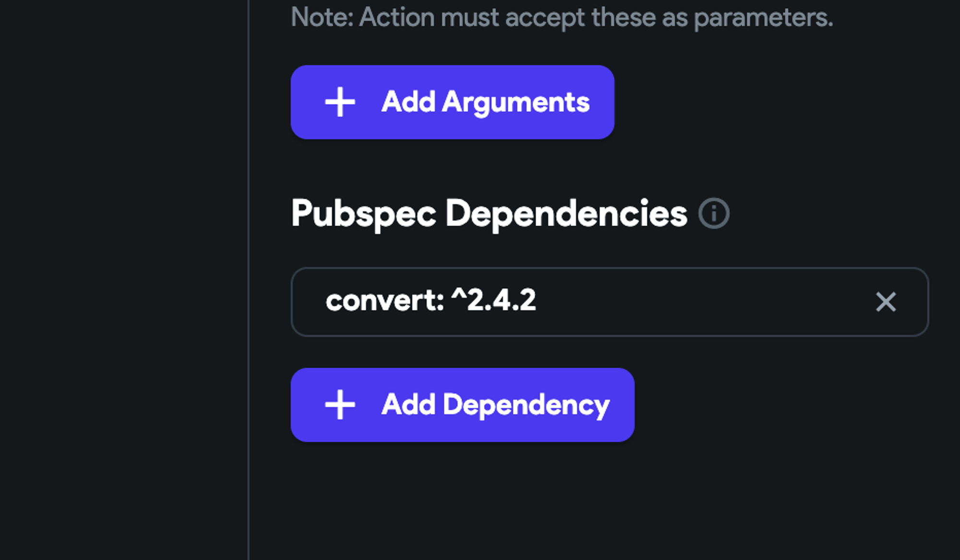Remove the convert: ^2.4.2 dependency
Viewport: 960px width, 560px height.
886,302
